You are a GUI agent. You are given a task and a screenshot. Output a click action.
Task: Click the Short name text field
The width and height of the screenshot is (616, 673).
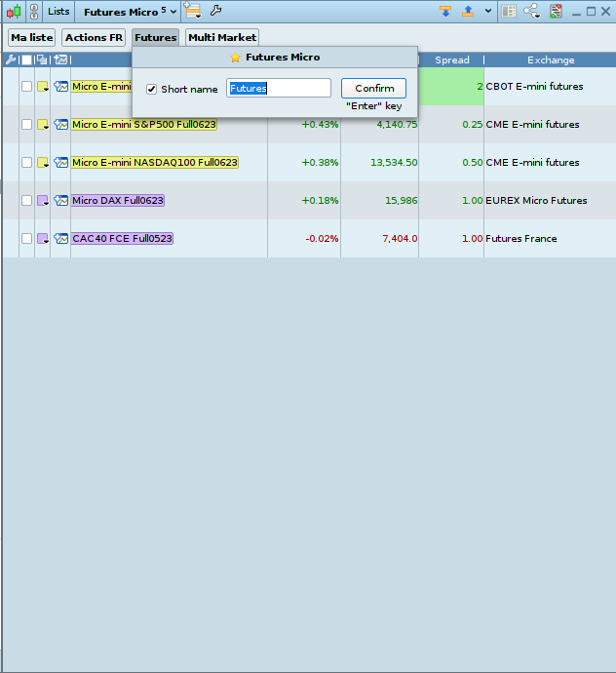pos(279,89)
